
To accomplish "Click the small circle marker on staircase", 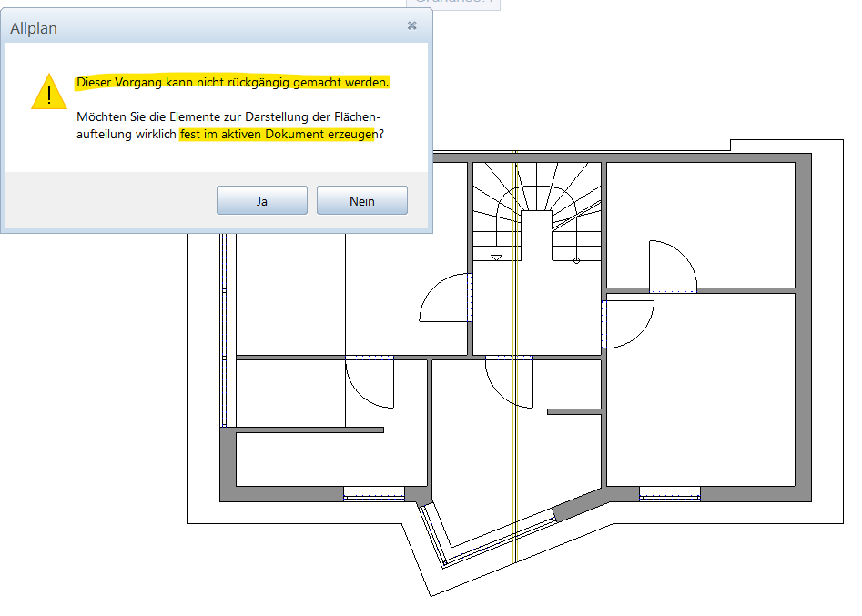I will [577, 260].
